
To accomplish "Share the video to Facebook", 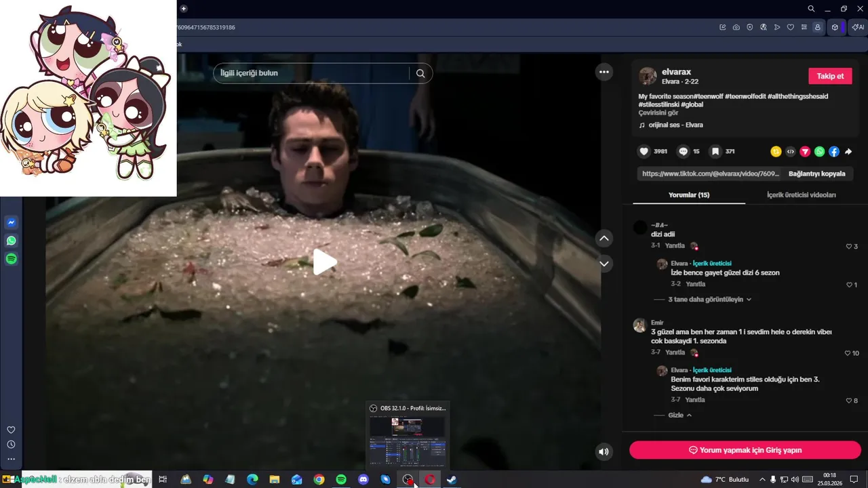I will tap(834, 152).
